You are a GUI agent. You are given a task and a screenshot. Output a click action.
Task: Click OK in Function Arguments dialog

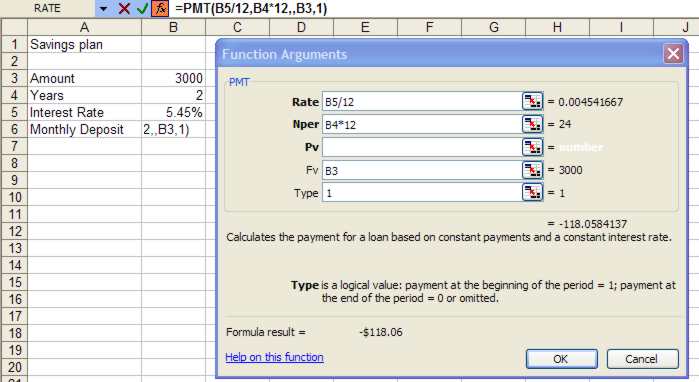click(x=561, y=359)
